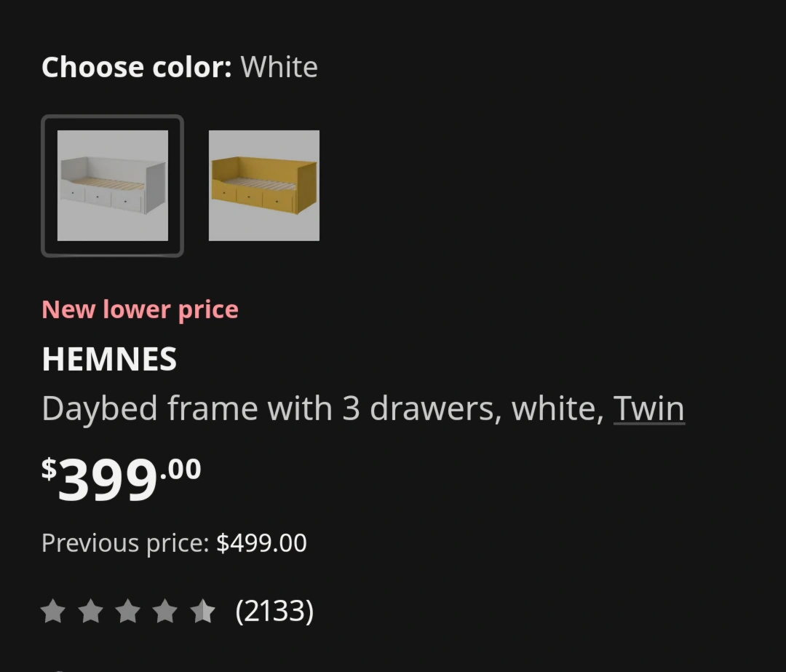Click the selected color name 'White'
The height and width of the screenshot is (672, 786).
[x=279, y=67]
